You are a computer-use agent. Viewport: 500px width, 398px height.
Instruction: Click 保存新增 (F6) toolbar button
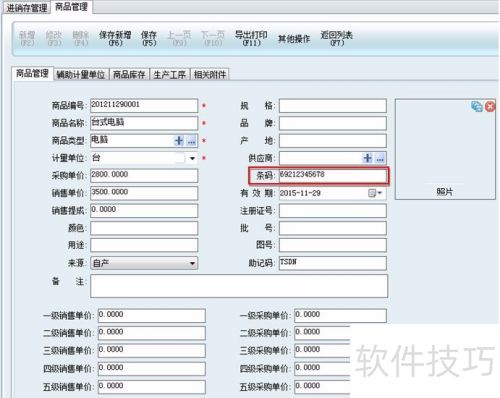click(115, 38)
